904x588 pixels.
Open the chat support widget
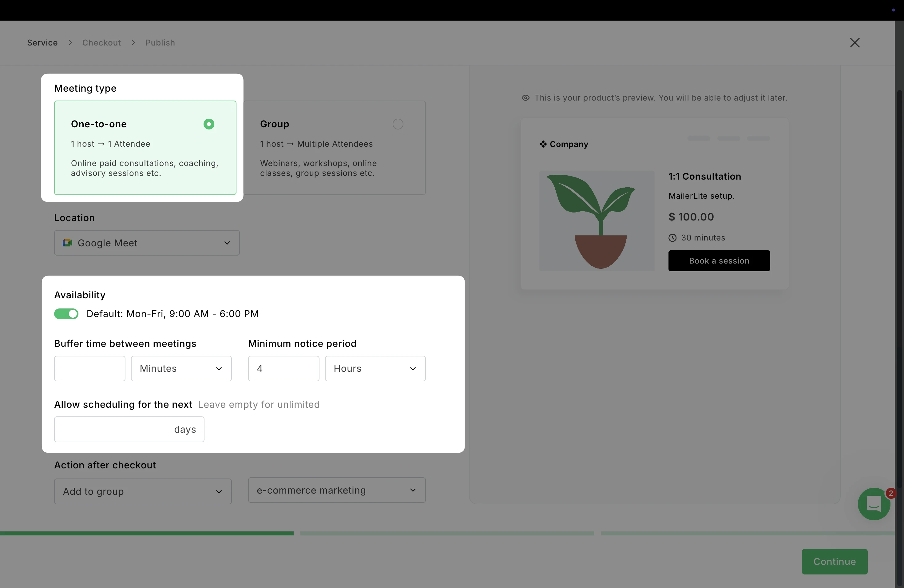click(874, 504)
